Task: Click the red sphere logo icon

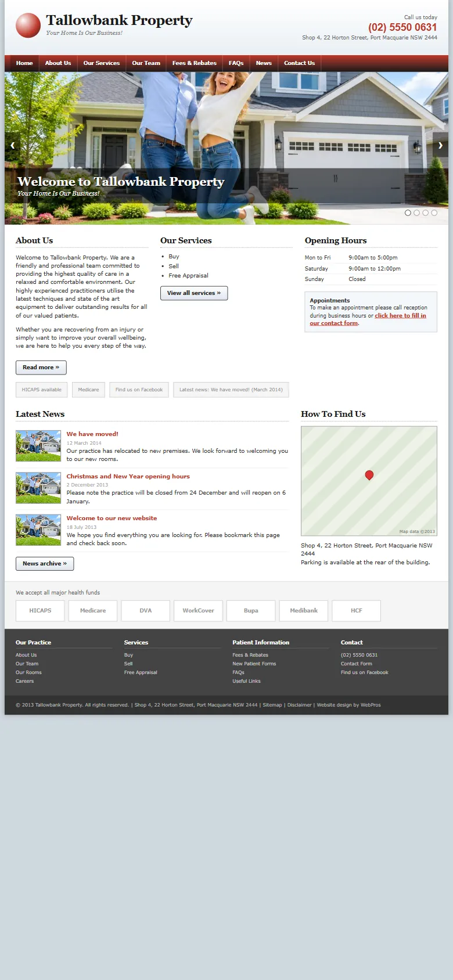Action: point(28,26)
